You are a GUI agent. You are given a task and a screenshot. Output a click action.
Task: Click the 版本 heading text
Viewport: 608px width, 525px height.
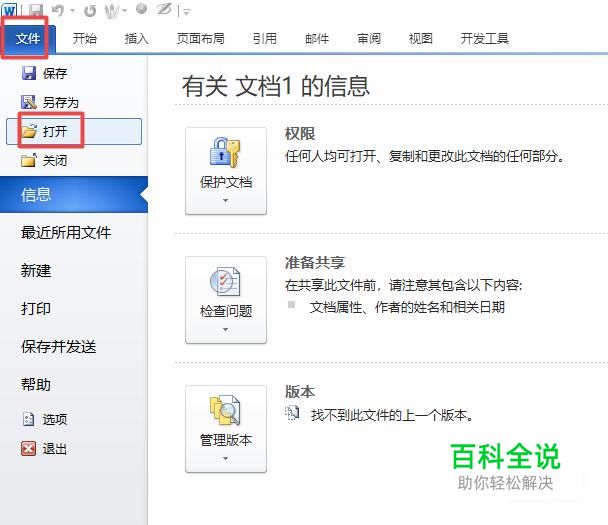[x=300, y=392]
